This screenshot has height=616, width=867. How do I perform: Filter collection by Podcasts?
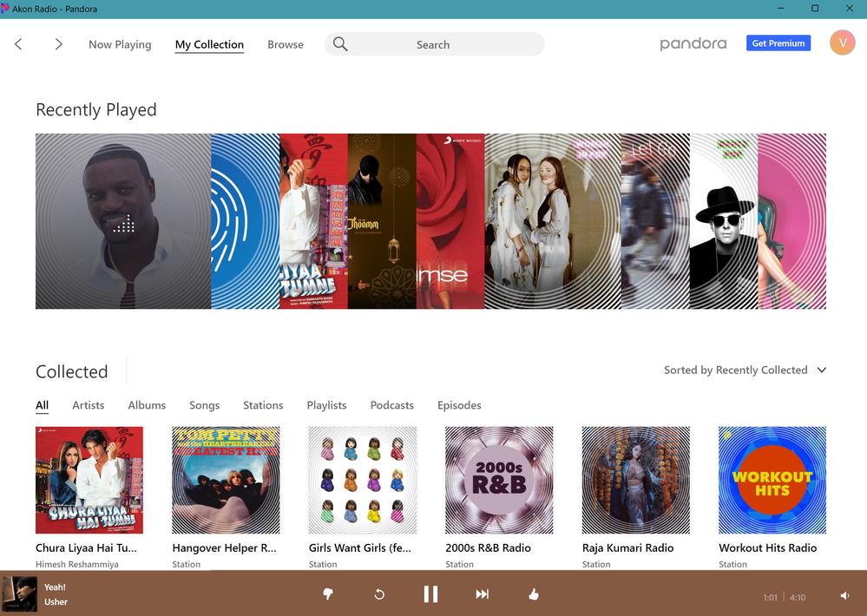391,405
